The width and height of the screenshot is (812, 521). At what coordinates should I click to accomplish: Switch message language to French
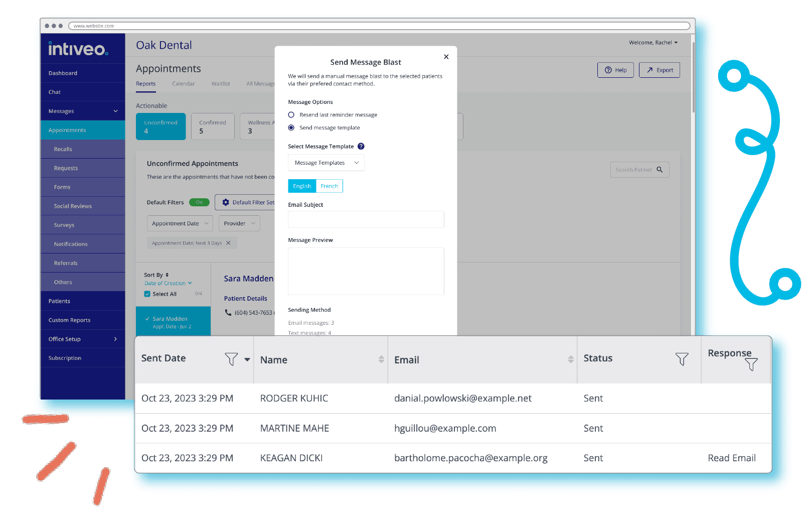tap(330, 186)
